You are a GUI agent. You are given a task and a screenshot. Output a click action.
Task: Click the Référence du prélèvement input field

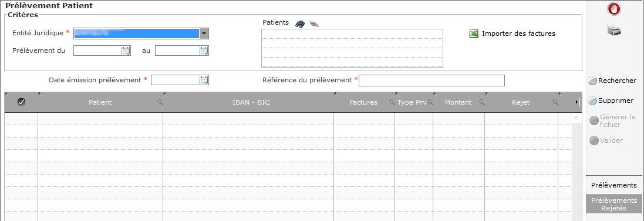tap(431, 81)
